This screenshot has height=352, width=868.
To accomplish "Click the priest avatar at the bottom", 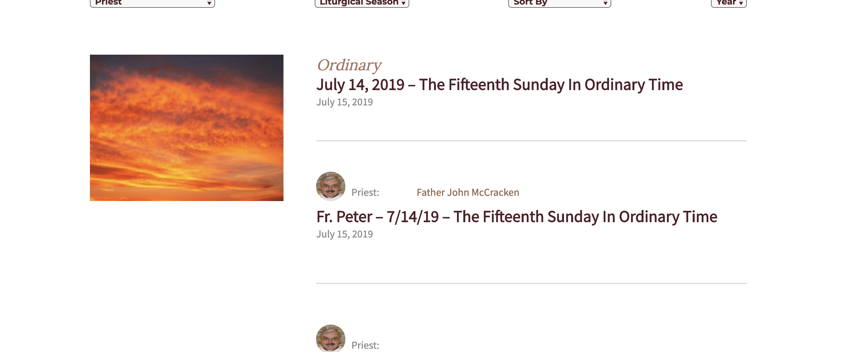I will coord(331,338).
